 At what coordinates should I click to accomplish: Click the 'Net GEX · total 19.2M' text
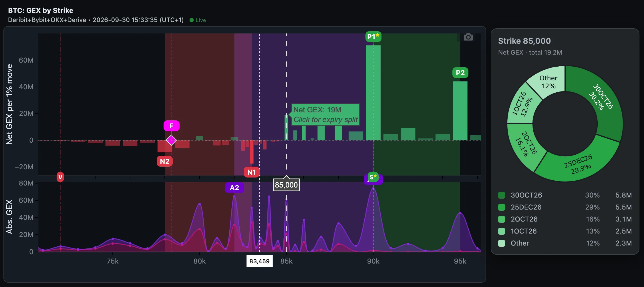pos(530,53)
